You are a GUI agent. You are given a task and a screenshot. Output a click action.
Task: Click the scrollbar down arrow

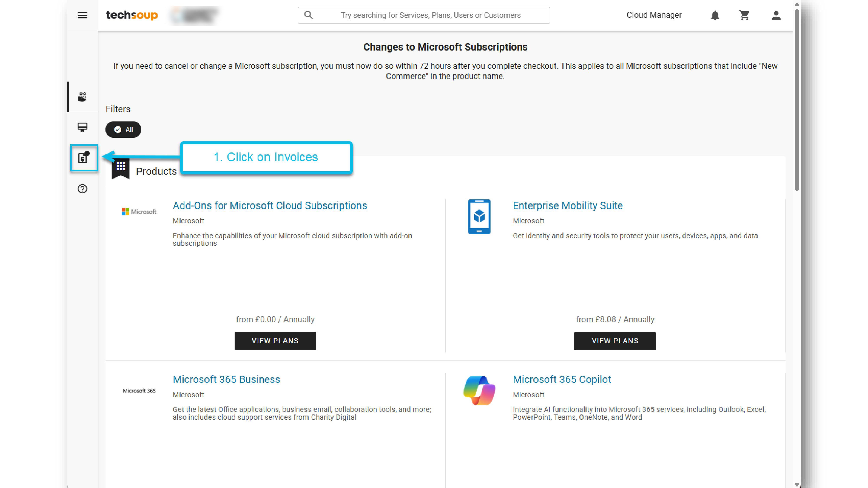[x=797, y=484]
